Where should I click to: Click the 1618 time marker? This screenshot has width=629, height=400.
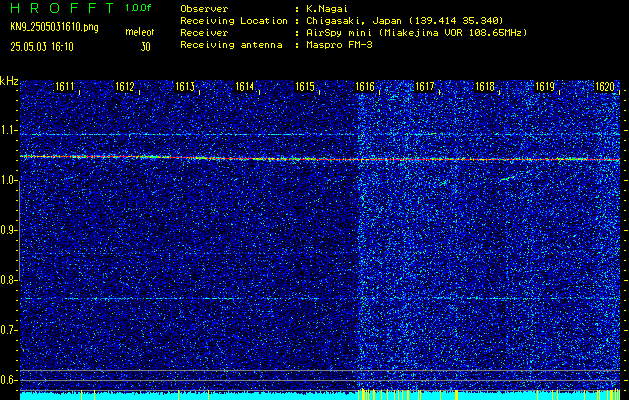point(485,86)
